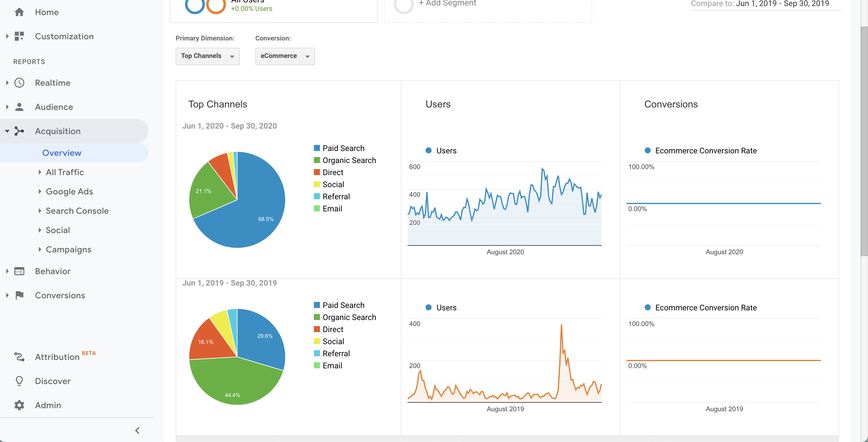
Task: Click the vertical page scrollbar
Action: [864, 142]
